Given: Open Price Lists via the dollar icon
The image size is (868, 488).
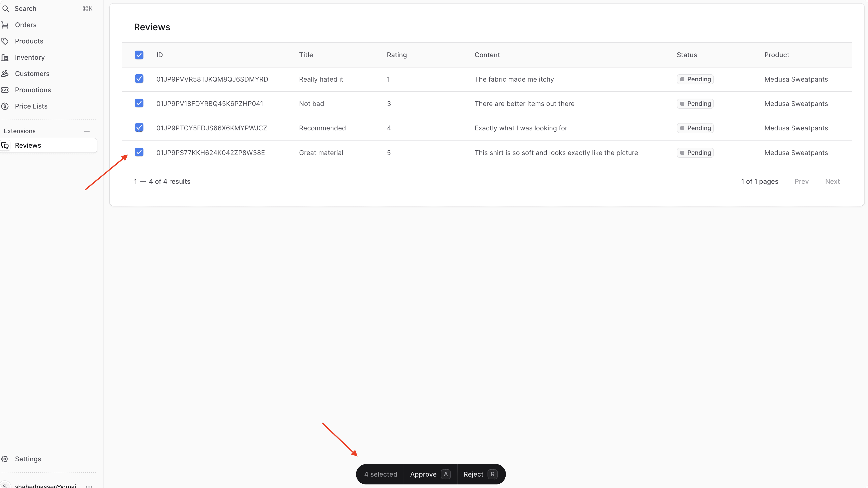Looking at the screenshot, I should coord(5,106).
